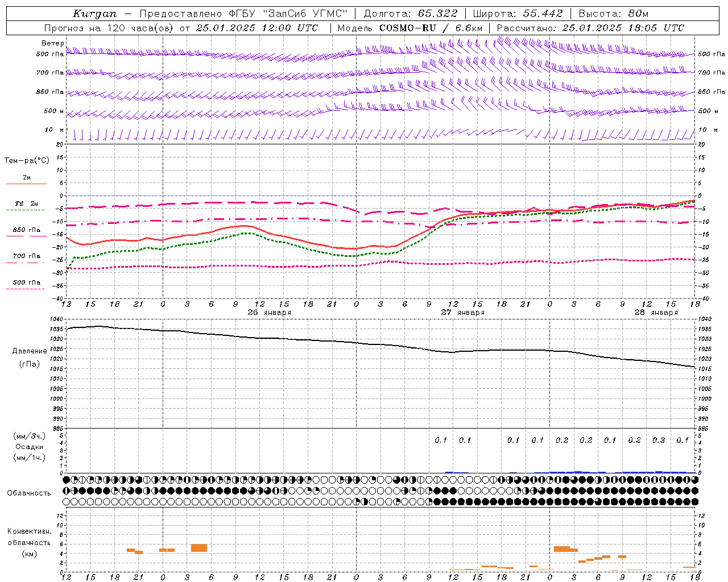Click the '(гПа)' pressure unit label
The width and height of the screenshot is (728, 582).
click(x=30, y=364)
